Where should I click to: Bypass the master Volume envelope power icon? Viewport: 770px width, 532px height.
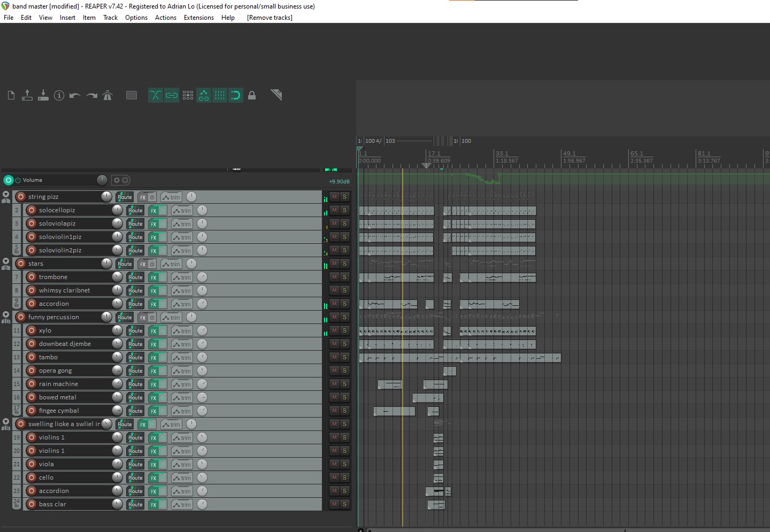(x=18, y=180)
